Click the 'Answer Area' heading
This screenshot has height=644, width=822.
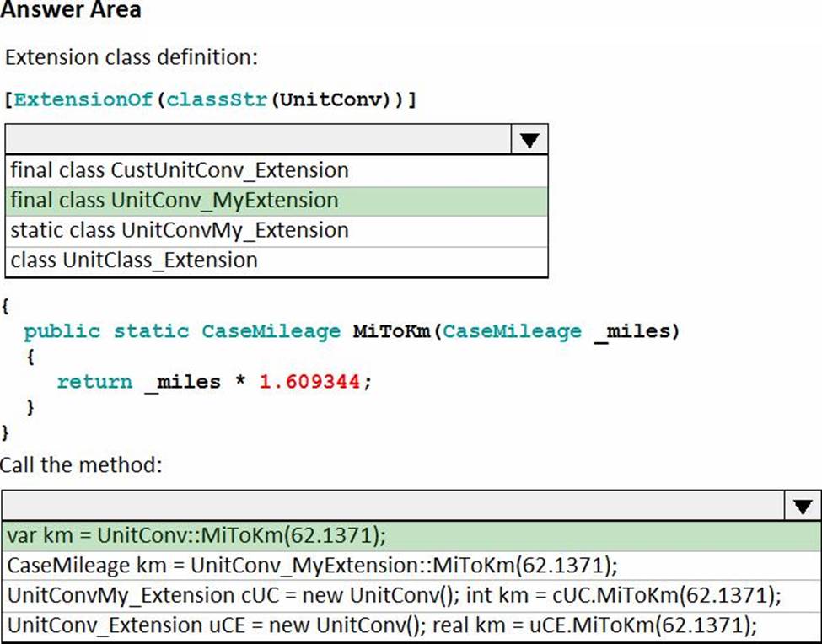(x=71, y=11)
